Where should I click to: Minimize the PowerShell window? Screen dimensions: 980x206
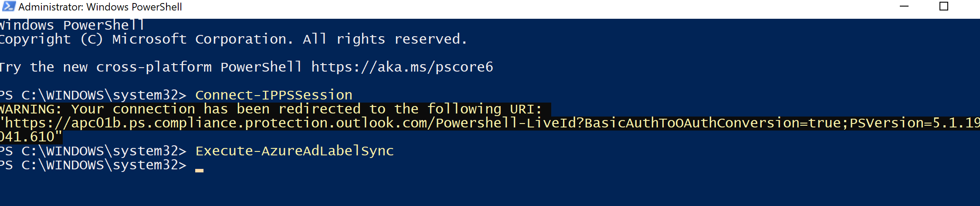coord(904,7)
